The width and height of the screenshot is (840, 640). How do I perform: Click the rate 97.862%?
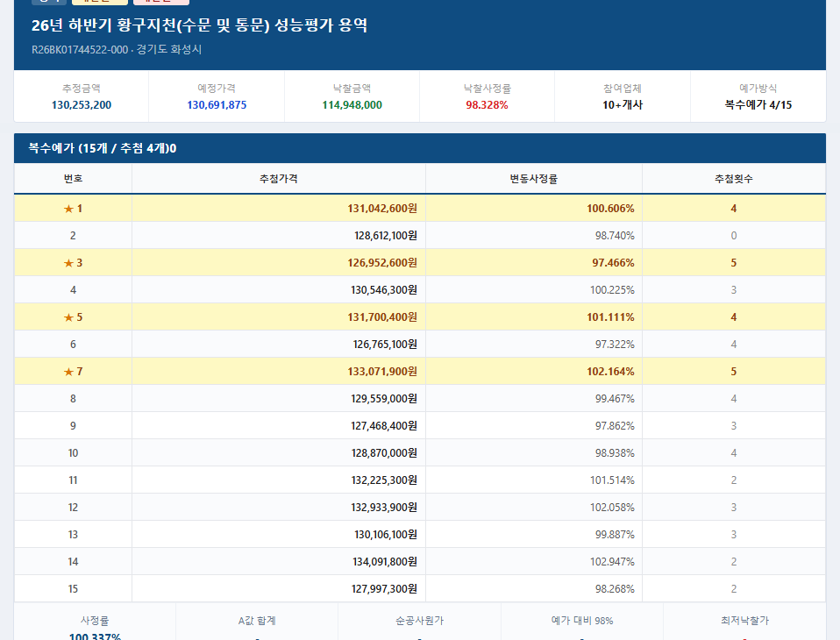tap(615, 426)
